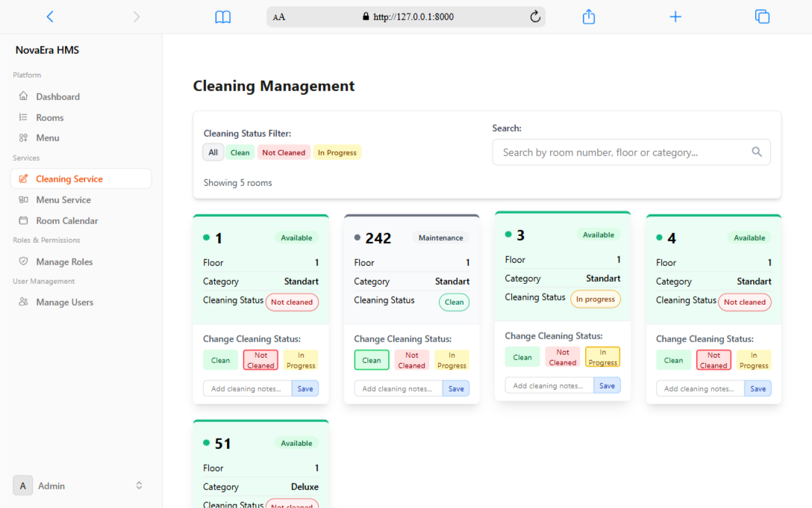Reload the page with the refresh icon

pyautogui.click(x=535, y=16)
